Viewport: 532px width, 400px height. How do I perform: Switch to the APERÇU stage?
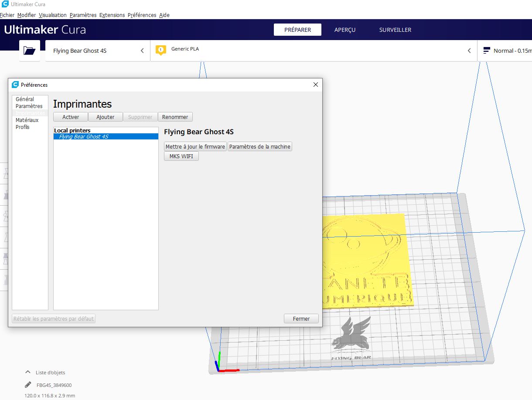coord(345,30)
